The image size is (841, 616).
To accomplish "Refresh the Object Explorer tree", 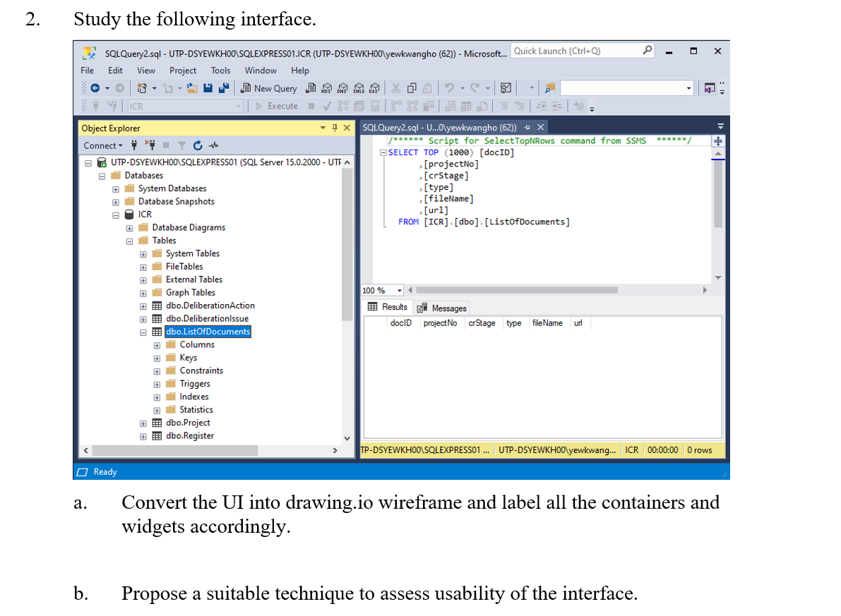I will click(x=198, y=145).
